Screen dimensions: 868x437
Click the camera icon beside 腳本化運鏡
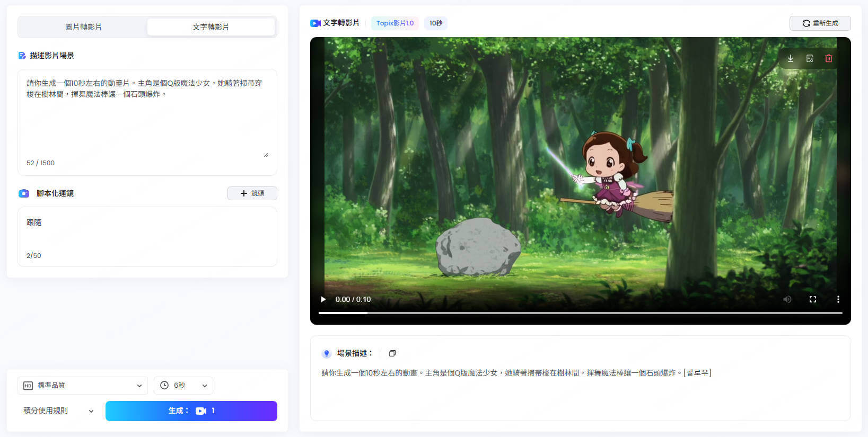pos(24,193)
